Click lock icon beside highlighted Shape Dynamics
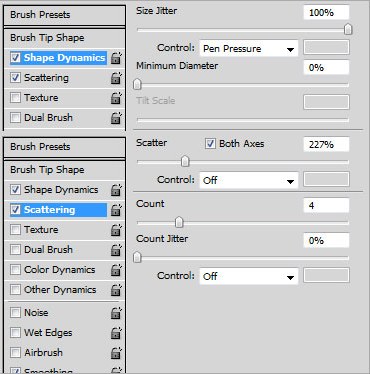This screenshot has width=370, height=374. click(116, 58)
